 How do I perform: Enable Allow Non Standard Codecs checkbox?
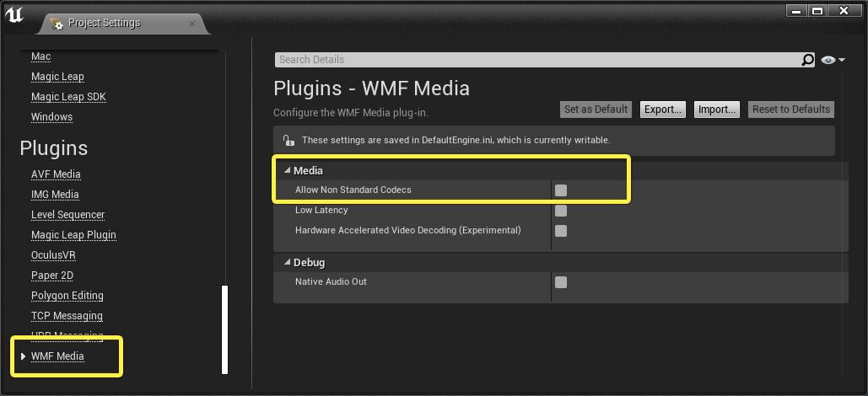(x=561, y=190)
